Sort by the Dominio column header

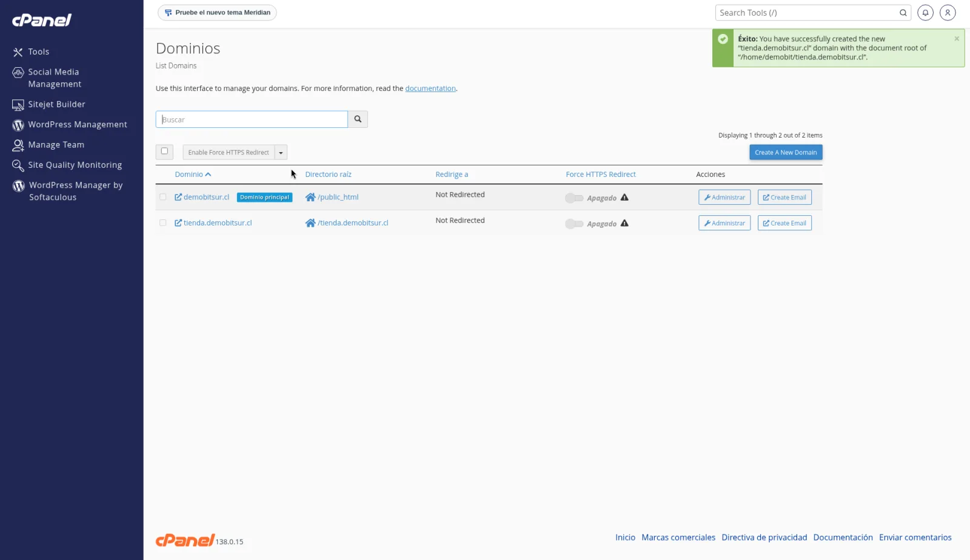click(x=193, y=175)
